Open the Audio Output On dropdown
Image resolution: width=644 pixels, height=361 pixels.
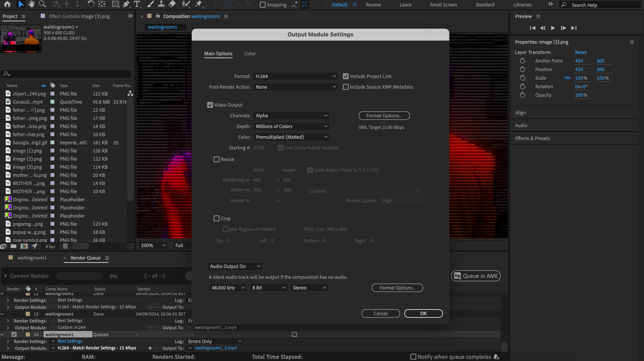234,266
